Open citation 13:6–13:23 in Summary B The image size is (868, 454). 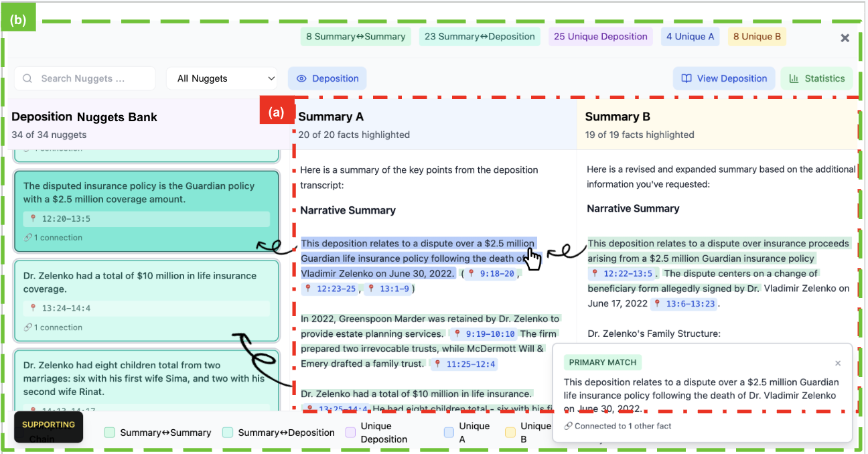[x=684, y=304]
